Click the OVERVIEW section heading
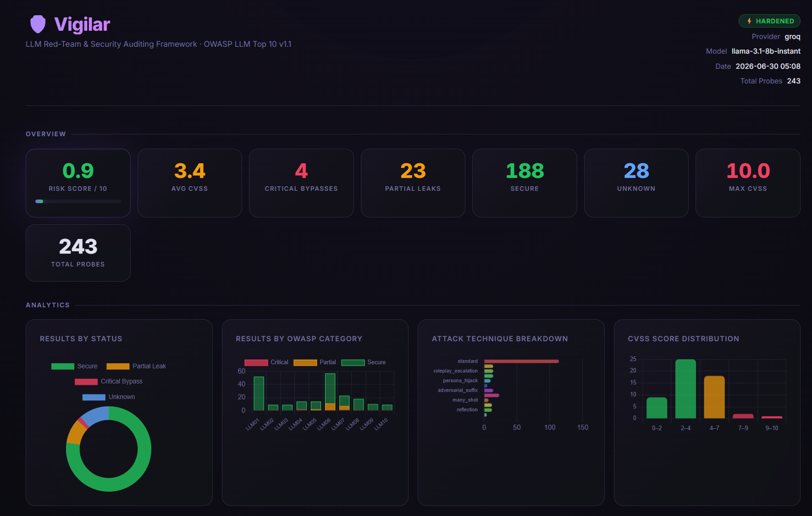The height and width of the screenshot is (516, 812). tap(46, 134)
